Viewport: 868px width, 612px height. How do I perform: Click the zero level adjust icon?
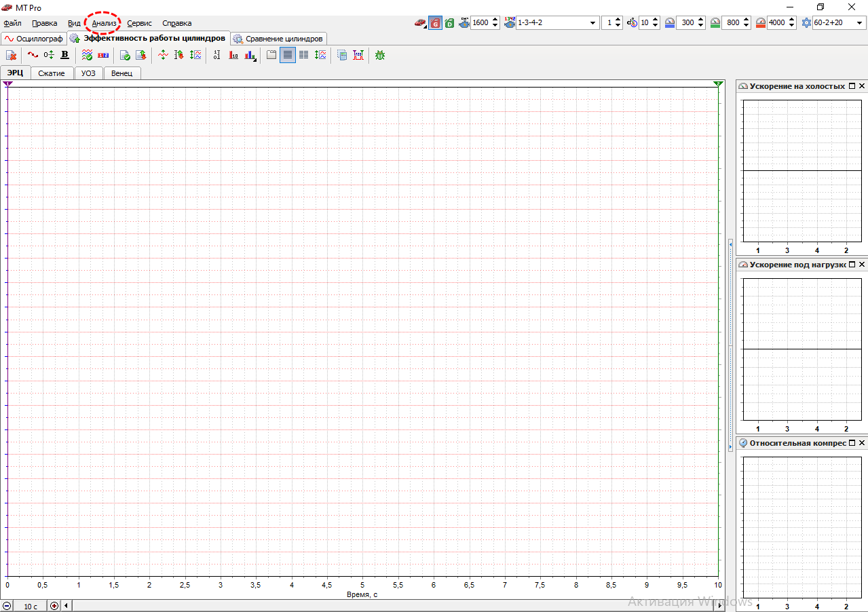[49, 55]
